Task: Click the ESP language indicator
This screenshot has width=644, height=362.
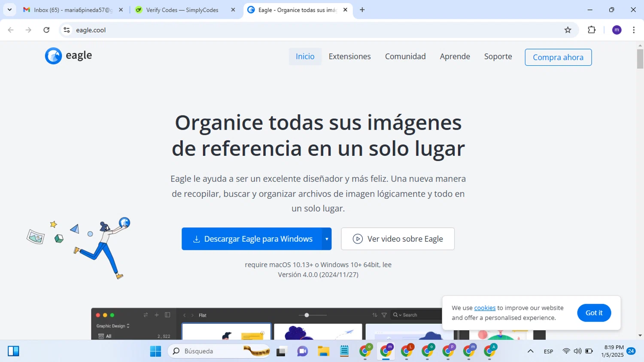Action: point(548,351)
